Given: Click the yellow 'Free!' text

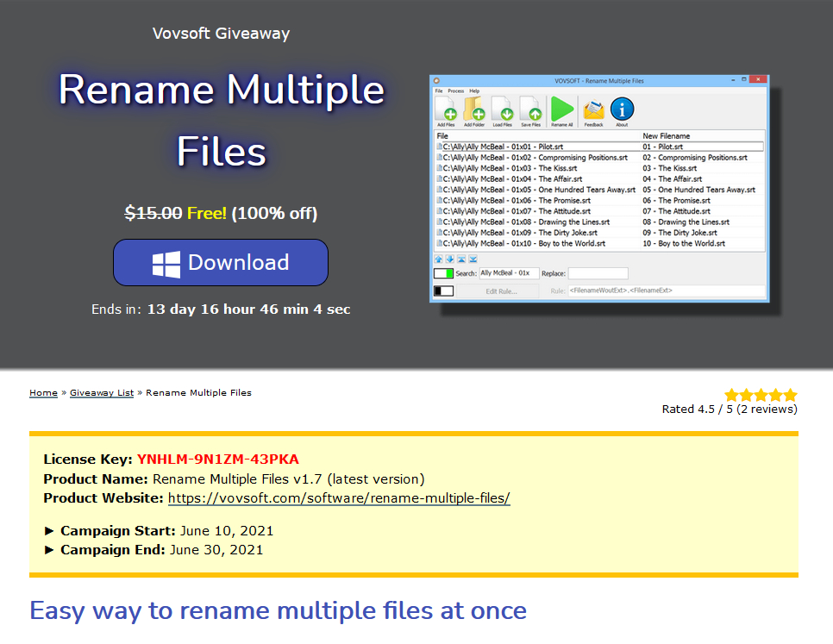Looking at the screenshot, I should (207, 214).
